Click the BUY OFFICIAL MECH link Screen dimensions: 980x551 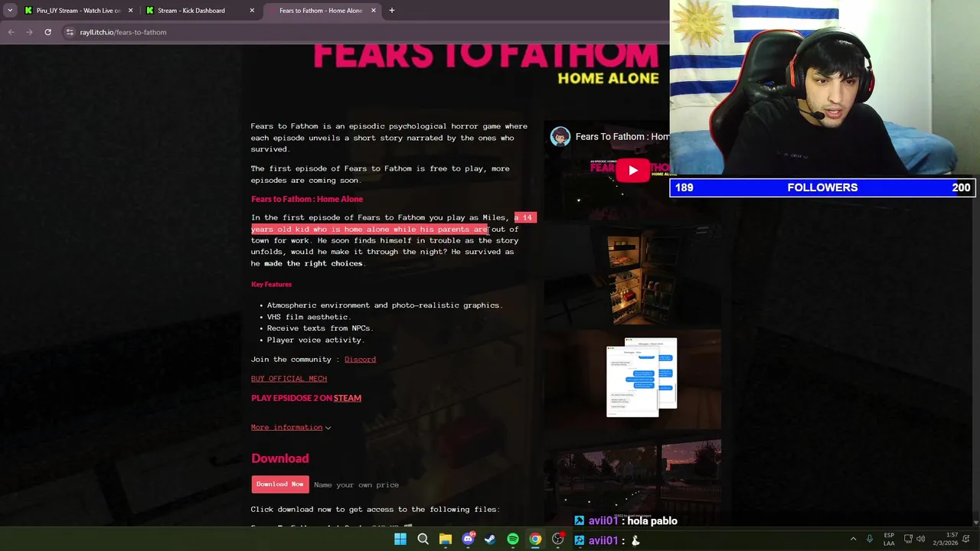289,379
